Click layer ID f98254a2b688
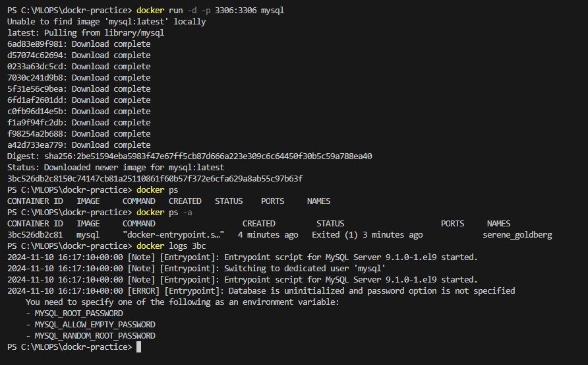This screenshot has height=365, width=588. pos(35,134)
